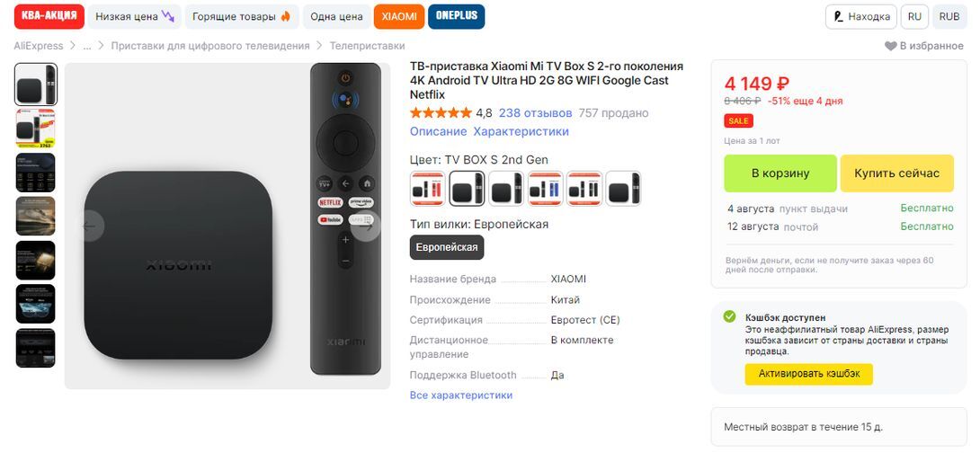Click the five-star rating icons
The width and height of the screenshot is (980, 453).
(441, 113)
